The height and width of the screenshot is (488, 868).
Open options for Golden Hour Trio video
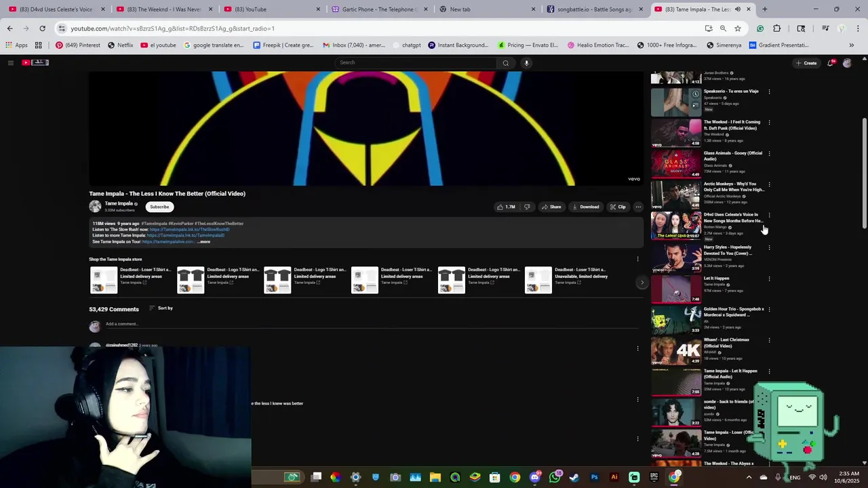769,309
